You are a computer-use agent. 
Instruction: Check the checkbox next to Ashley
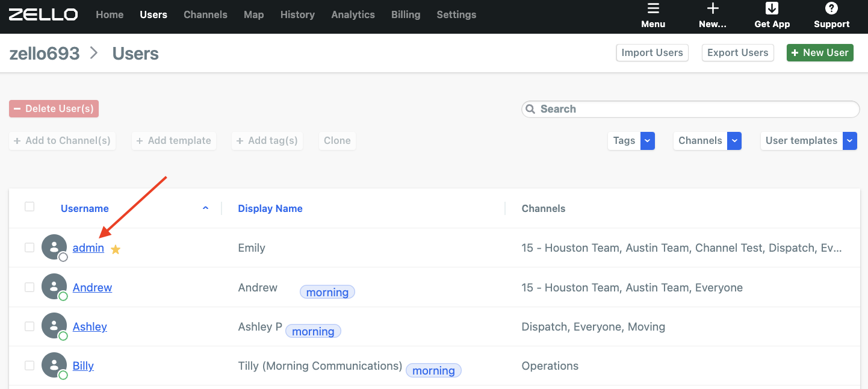(29, 326)
